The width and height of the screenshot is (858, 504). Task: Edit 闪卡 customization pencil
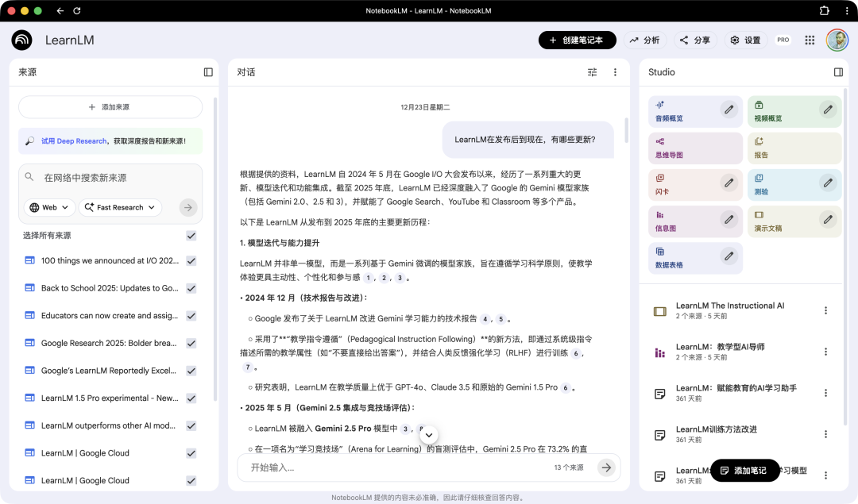(729, 183)
